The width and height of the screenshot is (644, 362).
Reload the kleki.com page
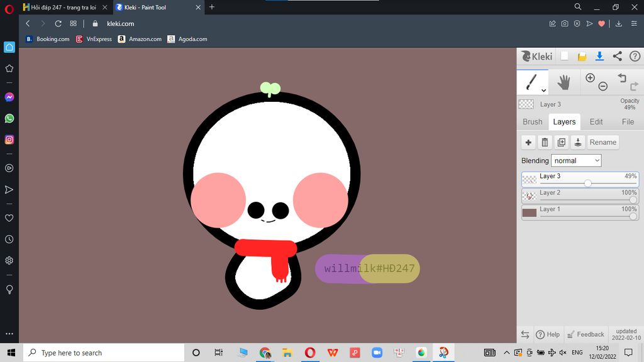[x=58, y=24]
